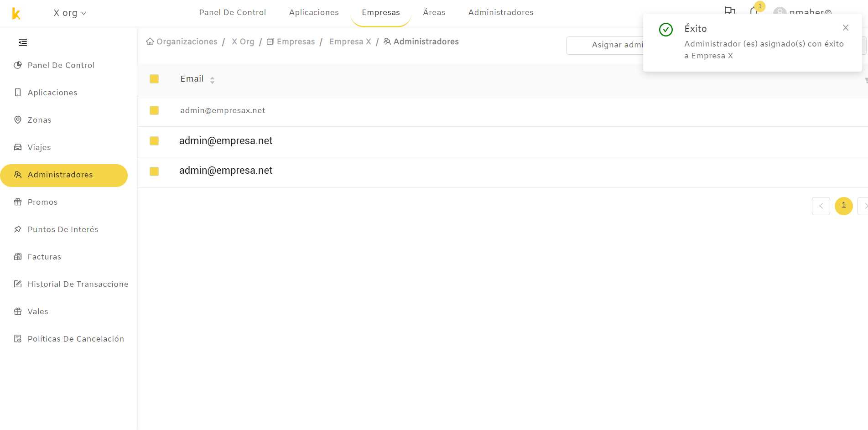Open Viajes in the sidebar
The width and height of the screenshot is (868, 430).
click(39, 147)
